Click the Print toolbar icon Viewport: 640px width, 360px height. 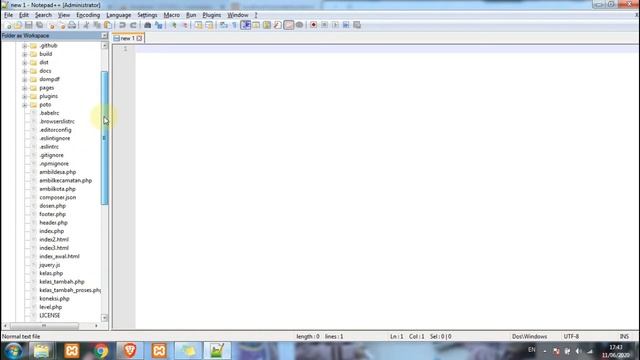coord(72,25)
